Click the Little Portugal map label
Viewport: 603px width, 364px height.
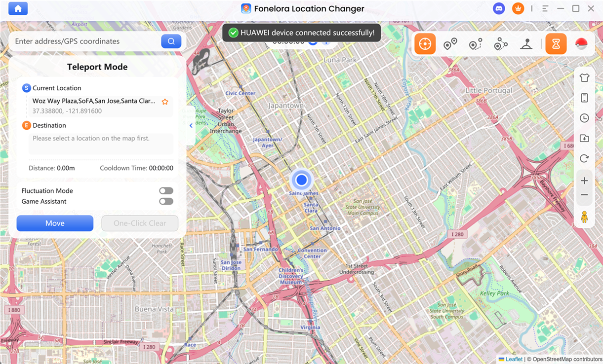[489, 91]
